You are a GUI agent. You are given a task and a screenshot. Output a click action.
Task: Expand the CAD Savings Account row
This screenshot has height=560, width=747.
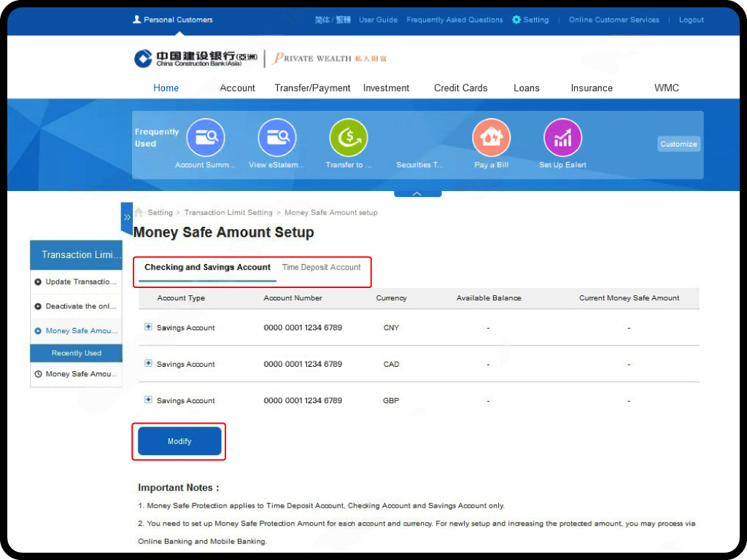pyautogui.click(x=149, y=363)
